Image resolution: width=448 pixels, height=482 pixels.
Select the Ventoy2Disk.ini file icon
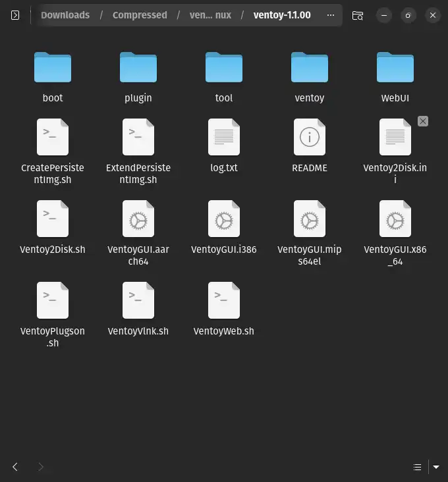point(395,137)
